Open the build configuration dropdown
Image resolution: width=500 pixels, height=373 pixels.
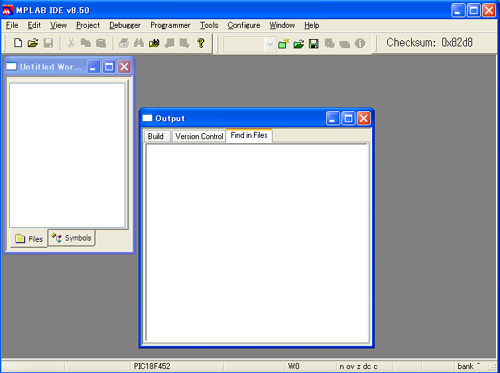(x=270, y=44)
